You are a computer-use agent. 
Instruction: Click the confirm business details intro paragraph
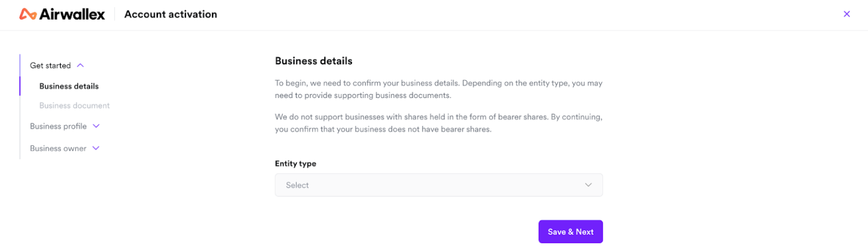pos(438,89)
